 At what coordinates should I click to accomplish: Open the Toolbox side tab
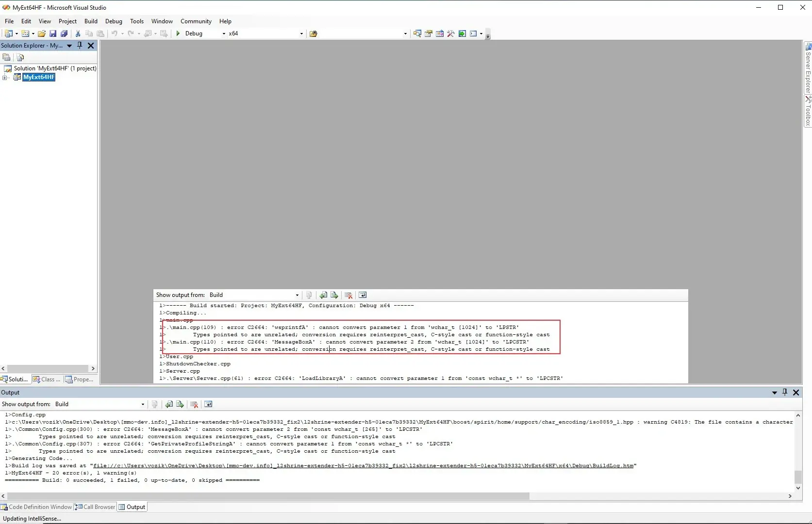click(x=808, y=112)
